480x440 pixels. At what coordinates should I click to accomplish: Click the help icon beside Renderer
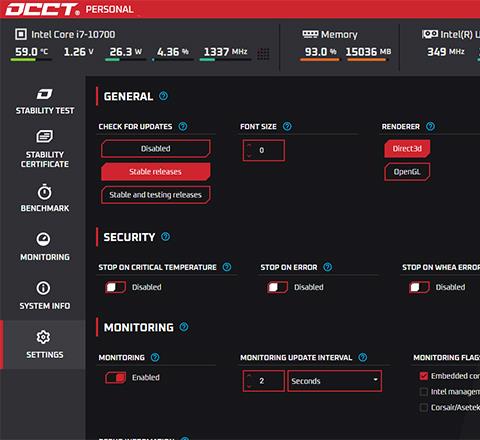point(430,126)
